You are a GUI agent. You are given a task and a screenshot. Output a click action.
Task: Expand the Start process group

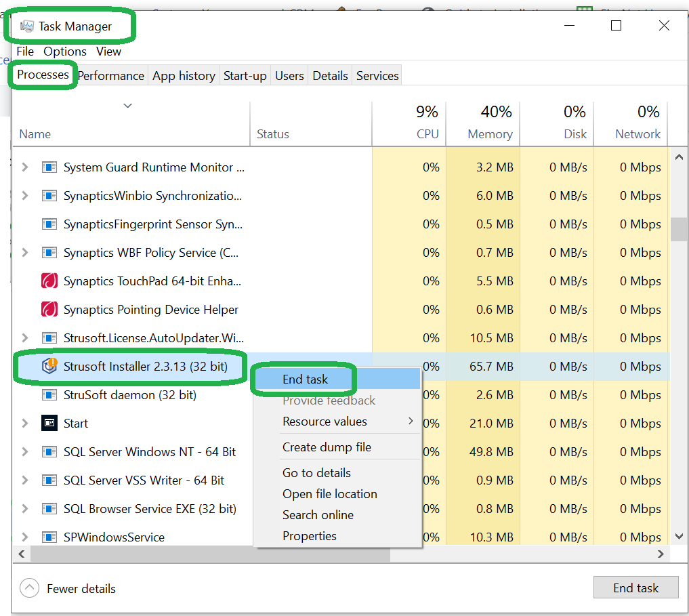25,423
